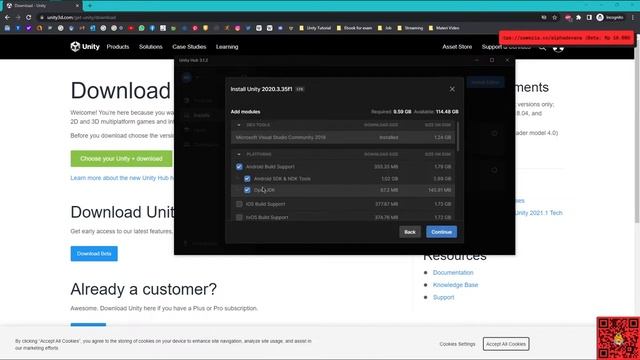Open the Unity 2021.1 Tech link

pyautogui.click(x=539, y=213)
